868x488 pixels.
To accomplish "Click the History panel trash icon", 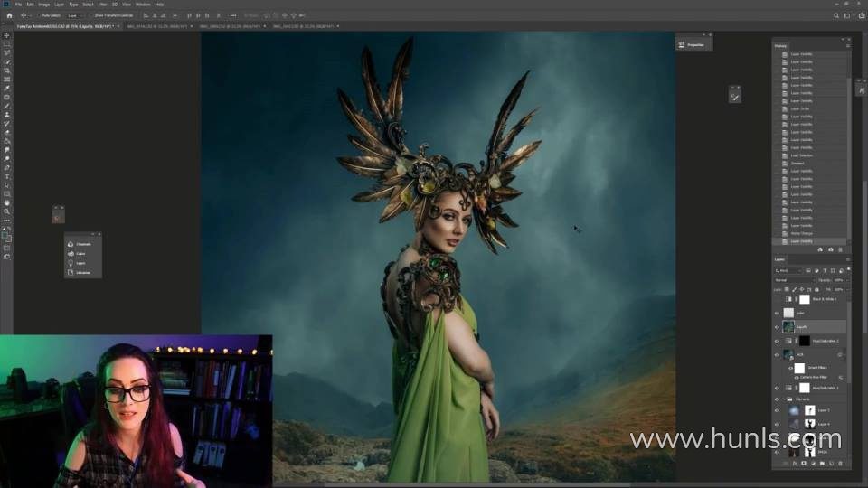I will tap(840, 249).
